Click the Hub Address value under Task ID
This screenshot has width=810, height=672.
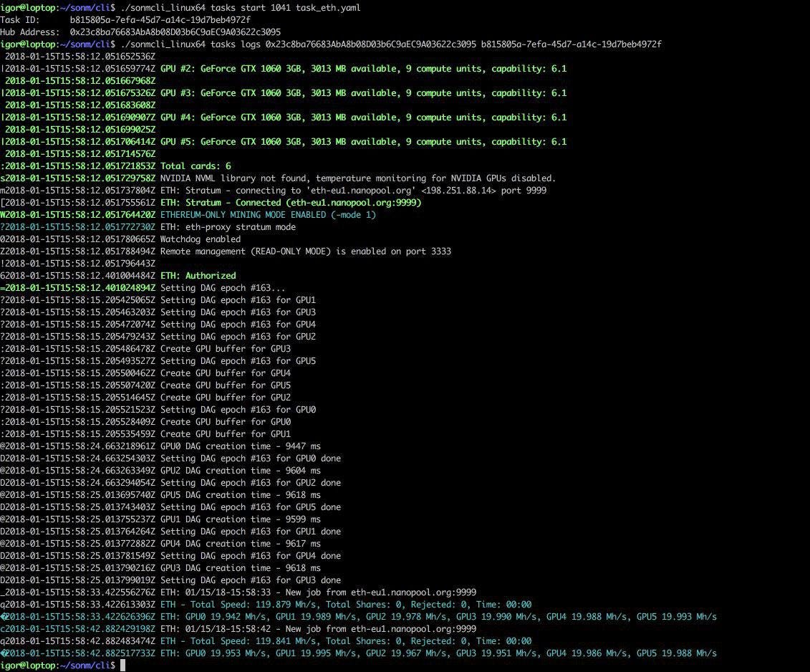175,32
